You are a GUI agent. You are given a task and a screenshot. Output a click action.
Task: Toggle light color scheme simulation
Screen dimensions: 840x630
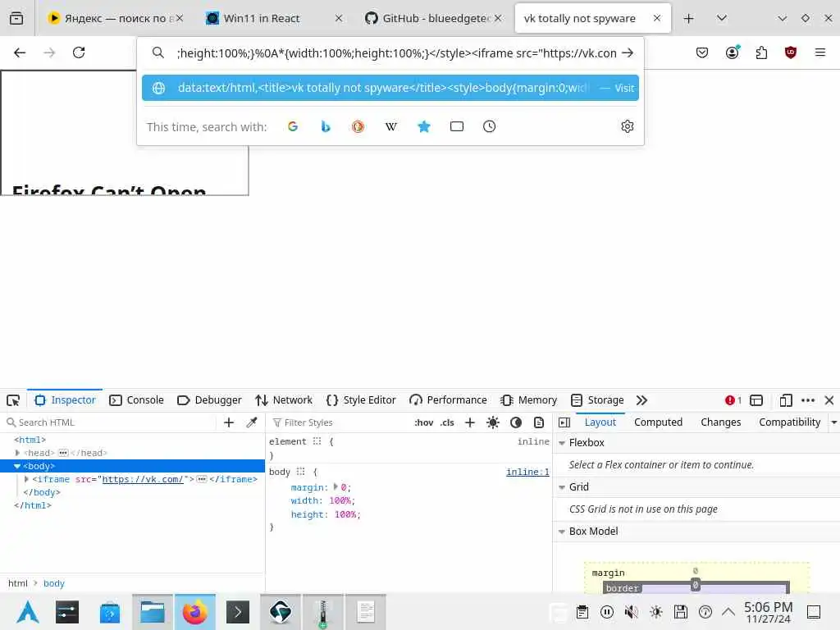[493, 422]
